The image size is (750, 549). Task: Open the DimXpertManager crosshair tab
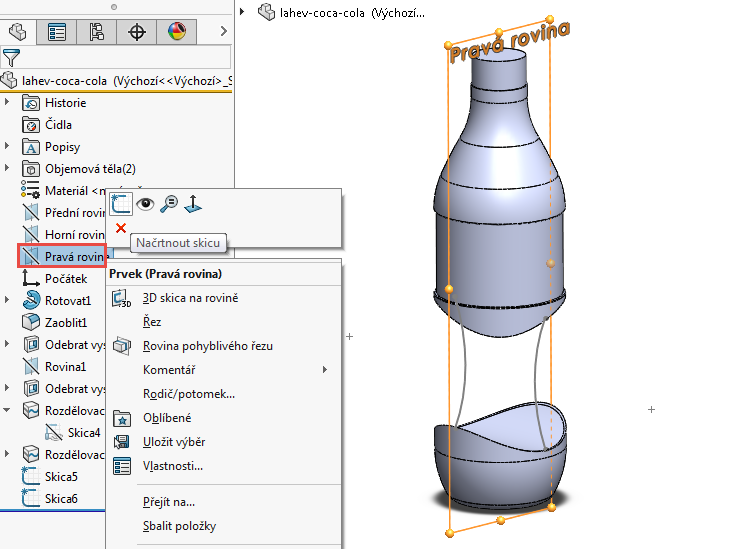tap(137, 32)
